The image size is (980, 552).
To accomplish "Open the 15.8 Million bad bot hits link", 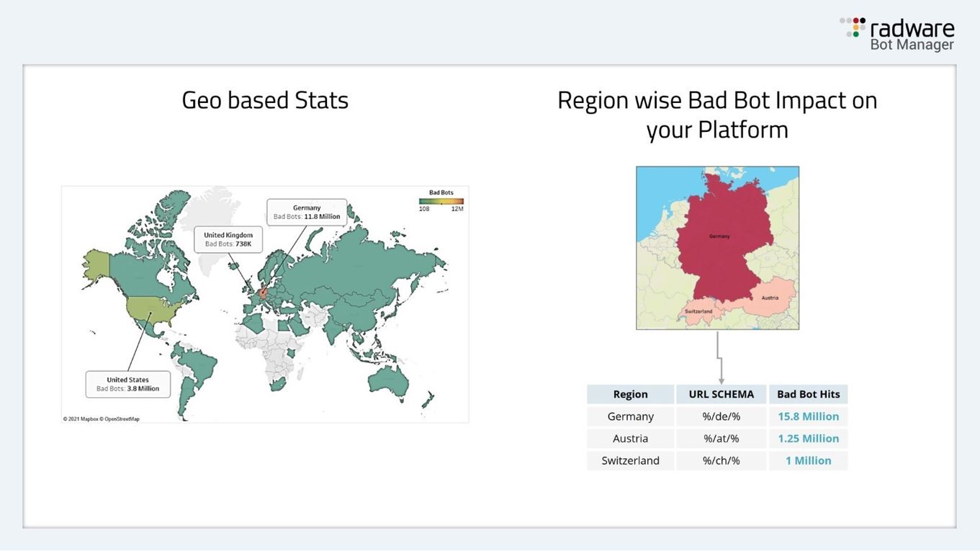I will tap(808, 417).
